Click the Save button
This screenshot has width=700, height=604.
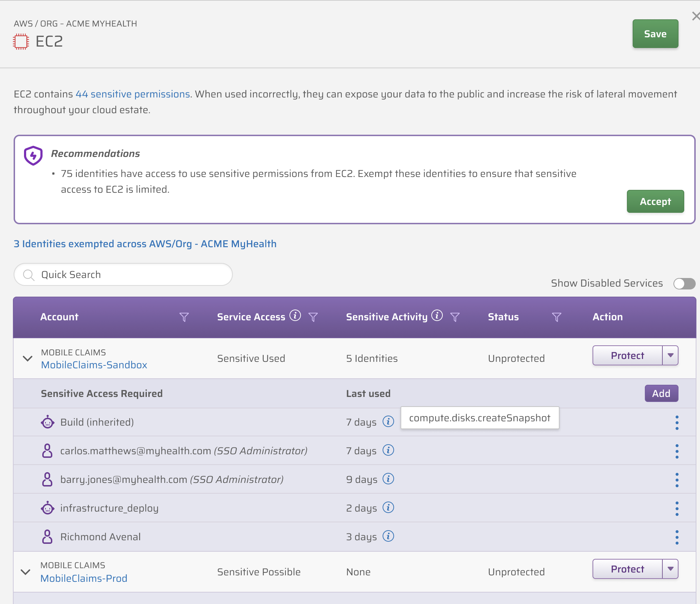(x=655, y=34)
